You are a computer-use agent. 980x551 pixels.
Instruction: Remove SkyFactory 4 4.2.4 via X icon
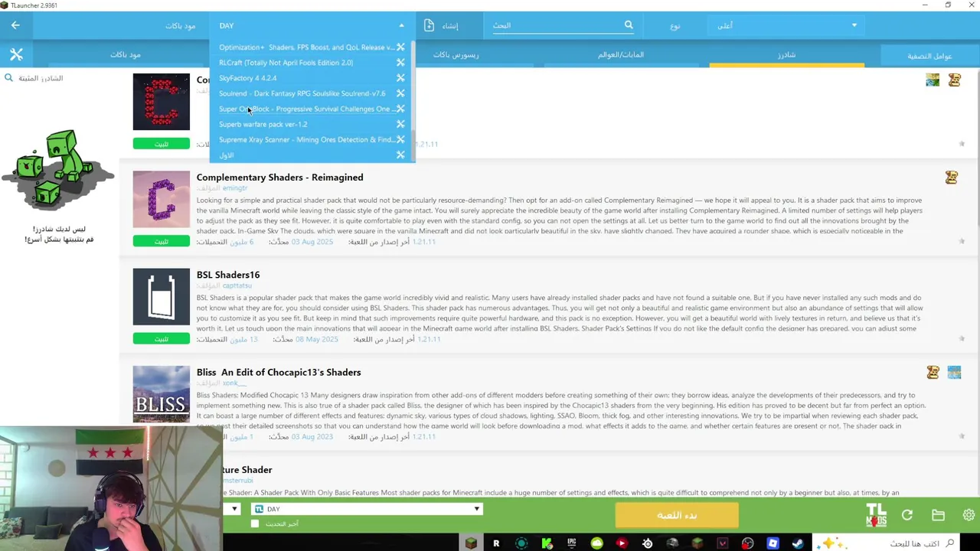[400, 78]
